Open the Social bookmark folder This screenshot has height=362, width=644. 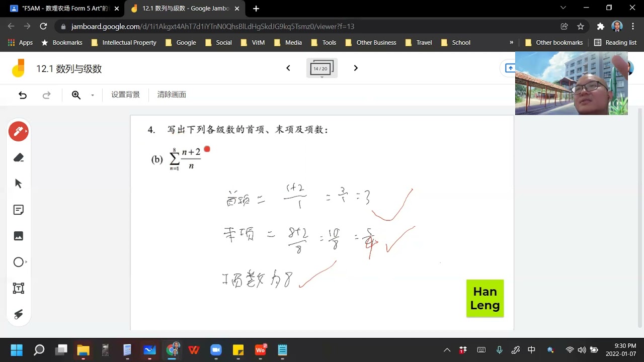click(x=219, y=43)
